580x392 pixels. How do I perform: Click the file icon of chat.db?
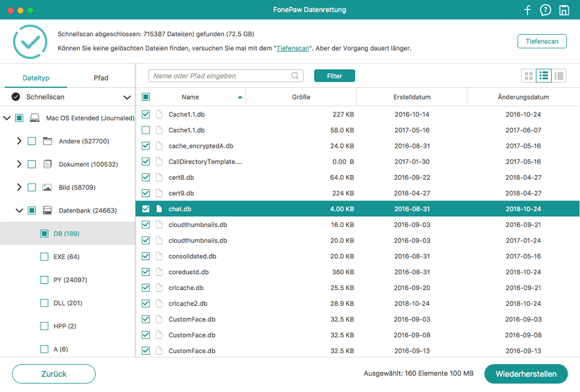pyautogui.click(x=159, y=209)
